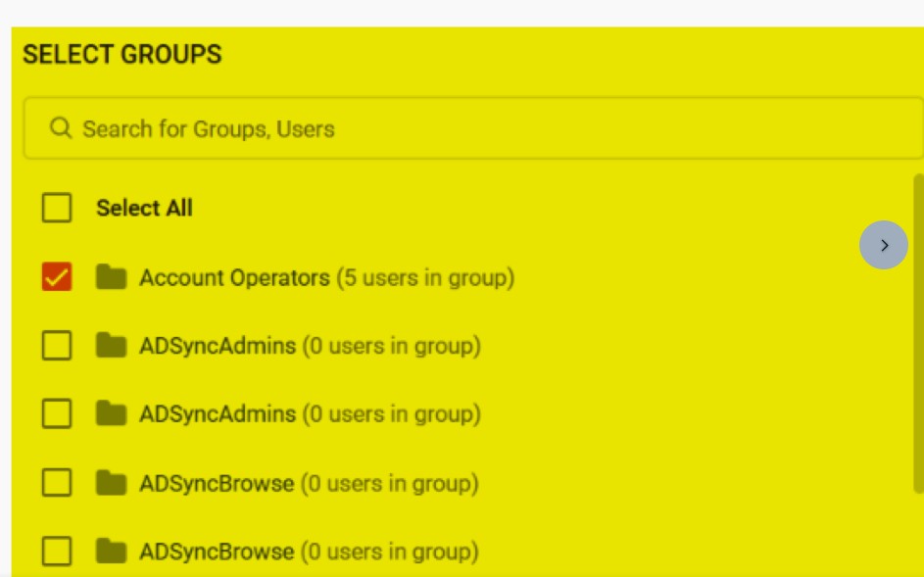Viewport: 924px width, 577px height.
Task: Mark the second ADSyncBrowse checkbox
Action: coord(57,552)
